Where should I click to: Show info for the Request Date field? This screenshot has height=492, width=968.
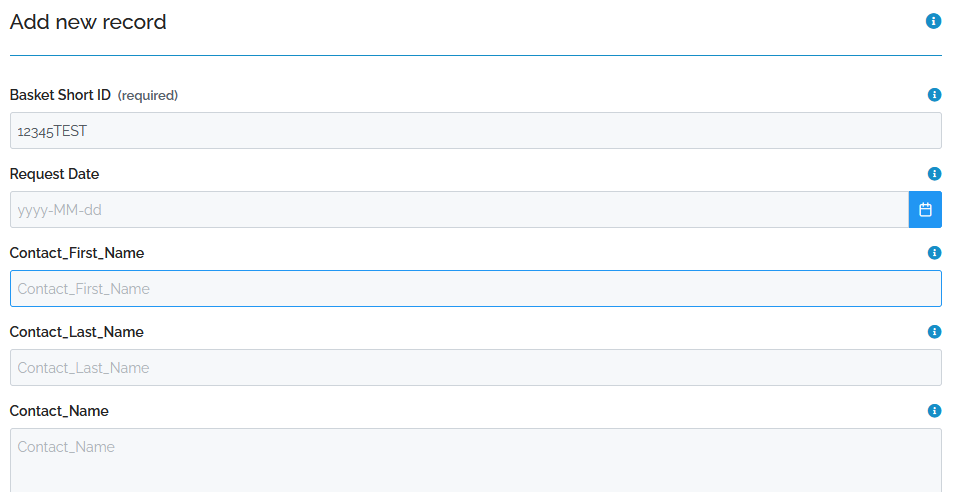pos(935,174)
